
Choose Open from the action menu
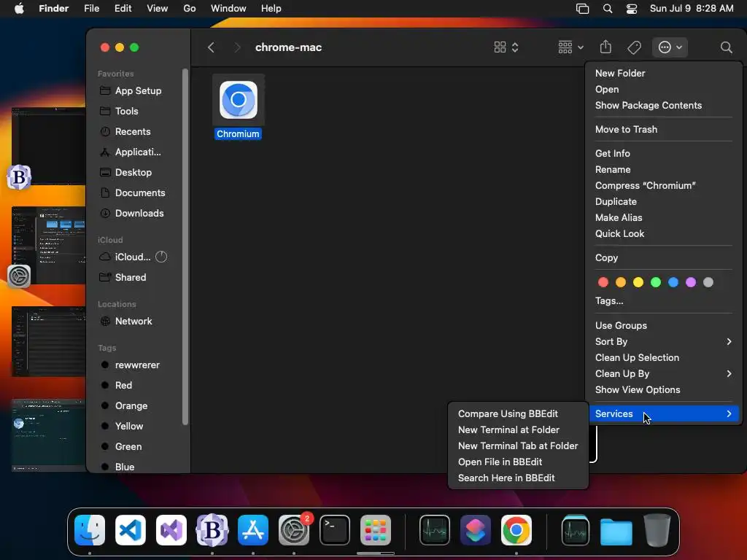click(663, 90)
